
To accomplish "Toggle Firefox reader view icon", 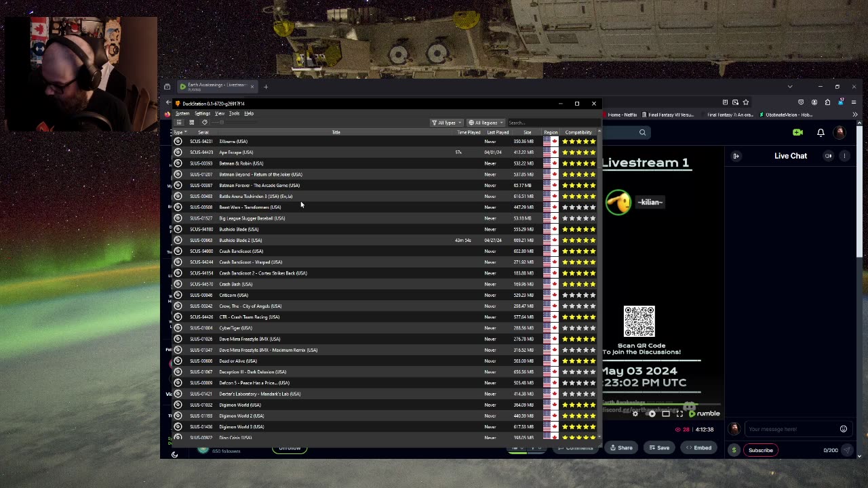I will tap(725, 102).
